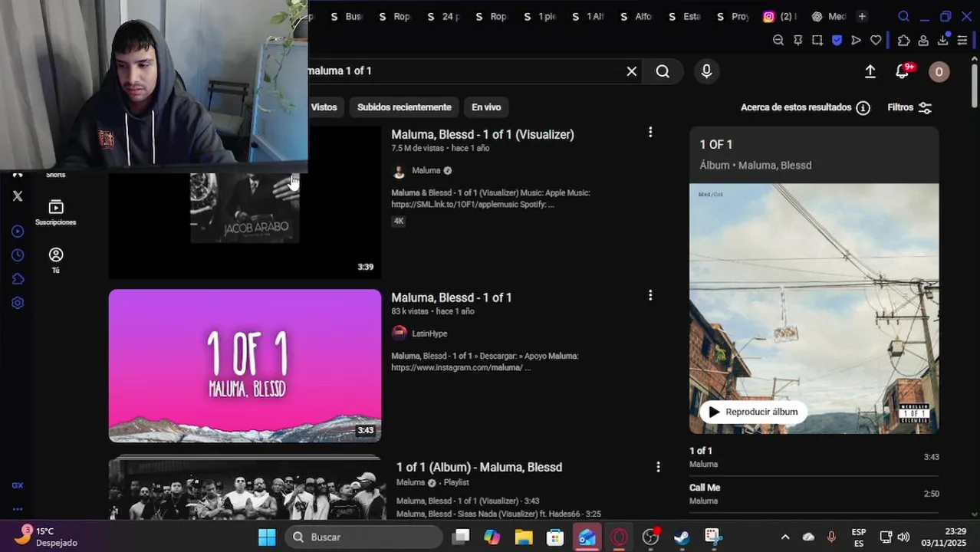The image size is (980, 552).
Task: Open File Explorer from the taskbar
Action: pos(524,537)
